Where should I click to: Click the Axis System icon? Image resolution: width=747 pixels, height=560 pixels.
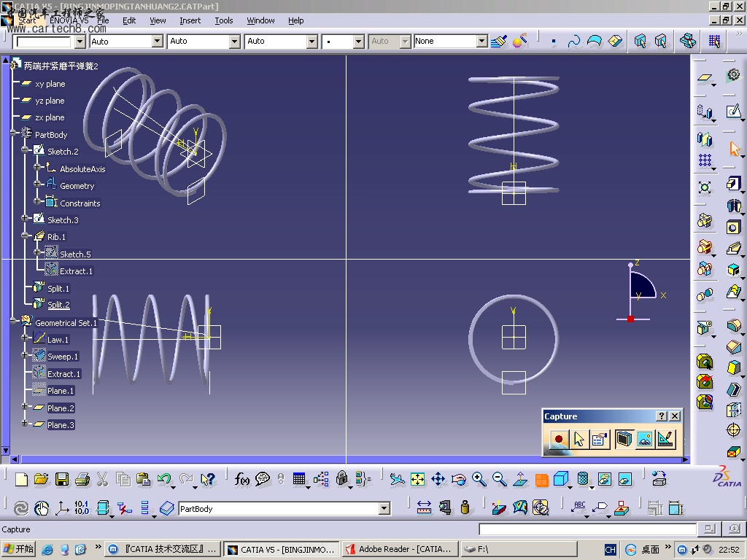62,508
